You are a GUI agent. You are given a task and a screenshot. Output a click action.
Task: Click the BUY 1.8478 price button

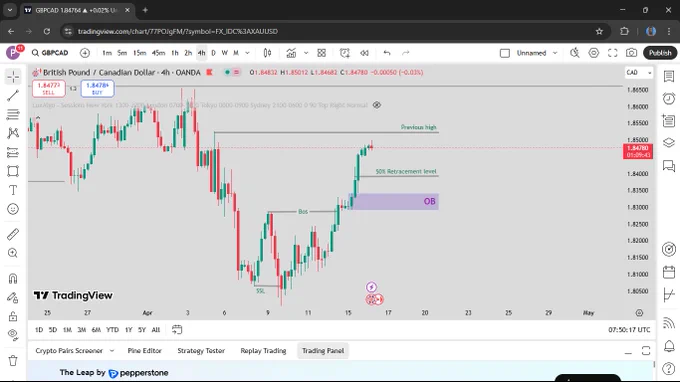(x=97, y=88)
